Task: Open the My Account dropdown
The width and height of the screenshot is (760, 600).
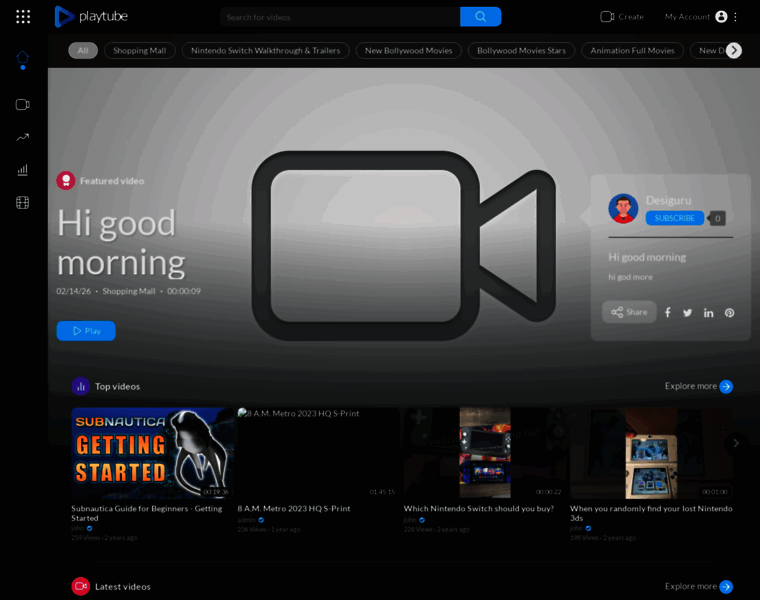Action: point(701,17)
